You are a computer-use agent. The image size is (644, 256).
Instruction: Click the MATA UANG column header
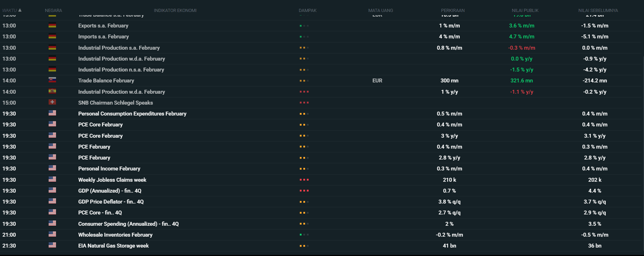click(380, 11)
